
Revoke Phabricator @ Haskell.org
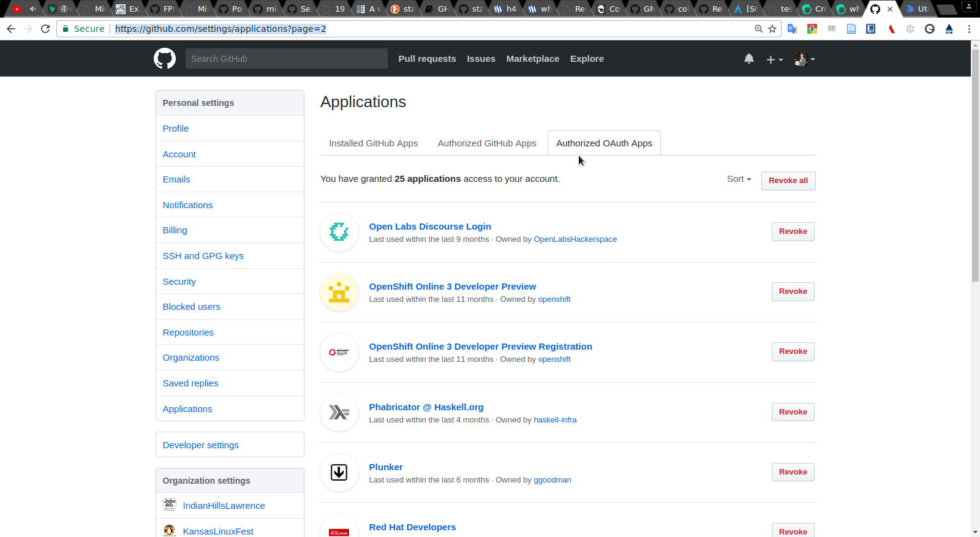click(x=793, y=412)
